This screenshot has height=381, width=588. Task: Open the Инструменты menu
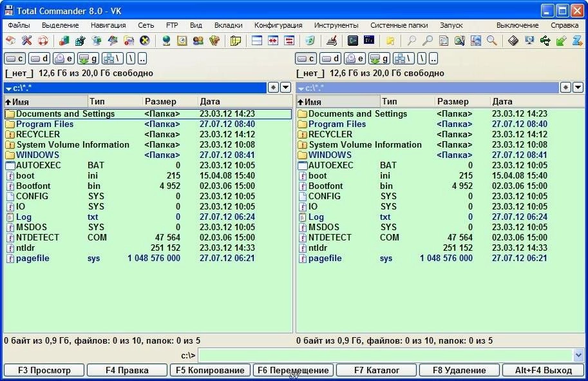tap(336, 25)
